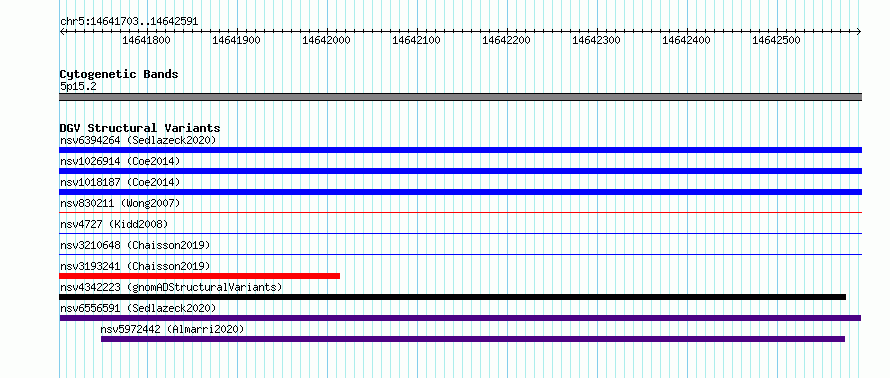Select the short red bar of nsv3193241
The width and height of the screenshot is (890, 378).
pyautogui.click(x=200, y=276)
